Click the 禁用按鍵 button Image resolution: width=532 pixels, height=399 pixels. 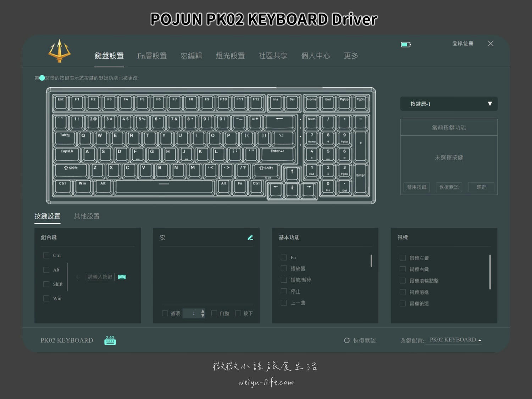[x=417, y=187]
